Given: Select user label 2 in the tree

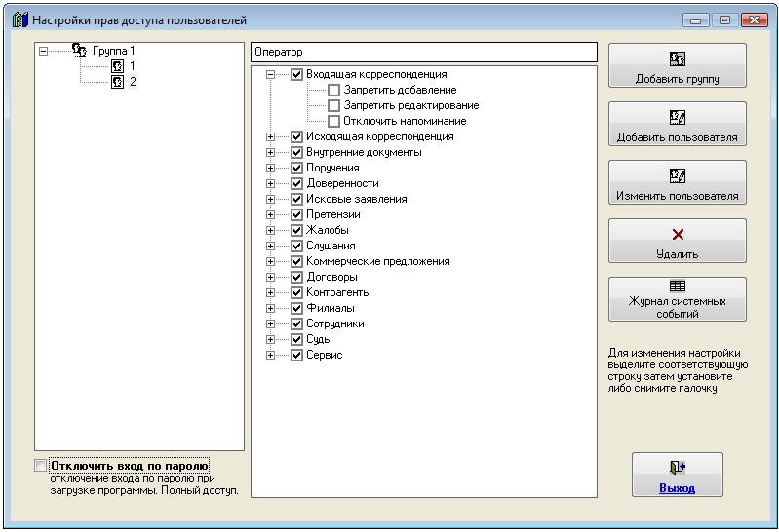Looking at the screenshot, I should point(133,82).
